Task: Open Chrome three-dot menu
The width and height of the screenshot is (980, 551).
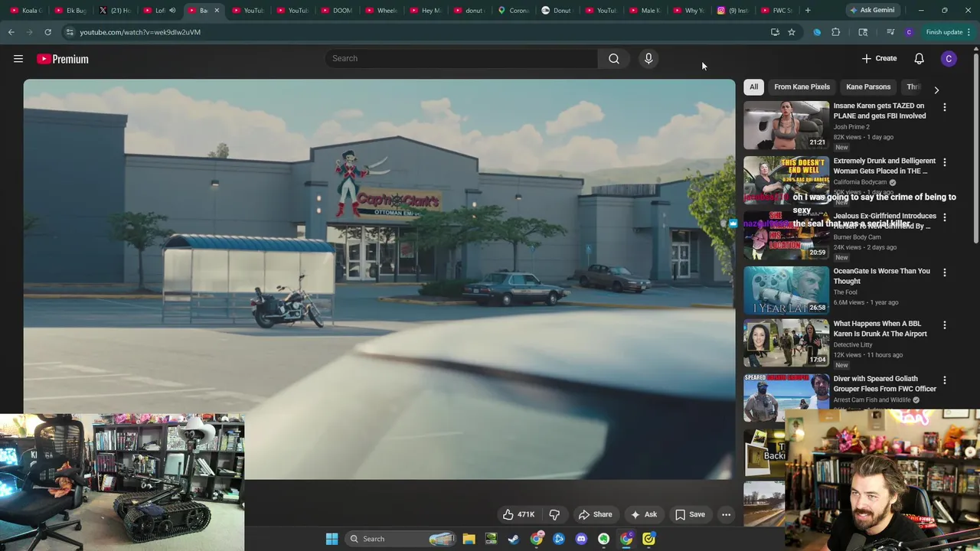Action: click(969, 32)
